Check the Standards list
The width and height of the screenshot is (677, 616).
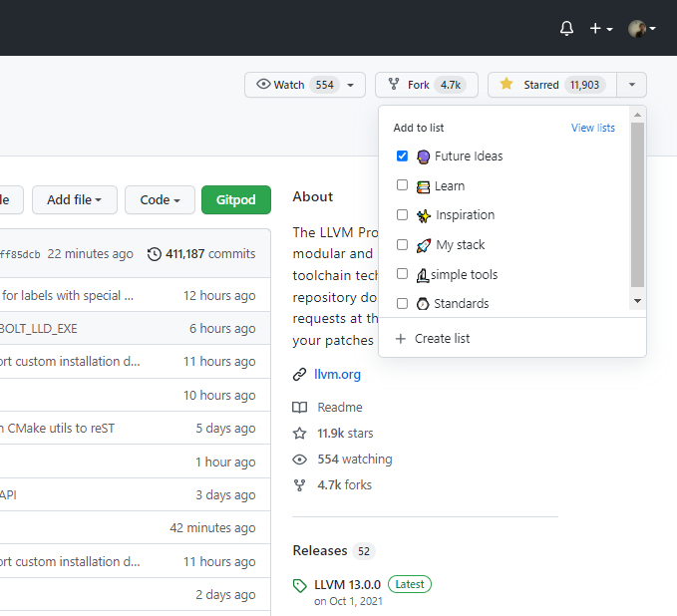[x=402, y=303]
